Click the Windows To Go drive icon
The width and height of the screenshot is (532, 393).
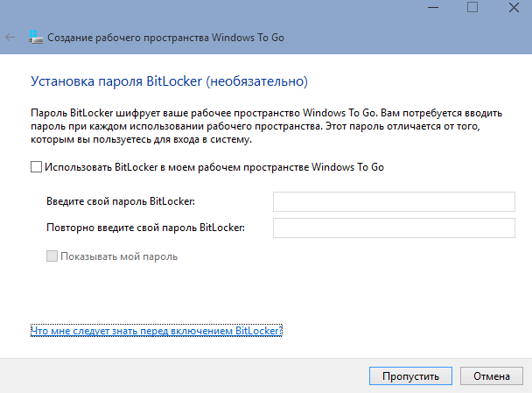tap(36, 37)
